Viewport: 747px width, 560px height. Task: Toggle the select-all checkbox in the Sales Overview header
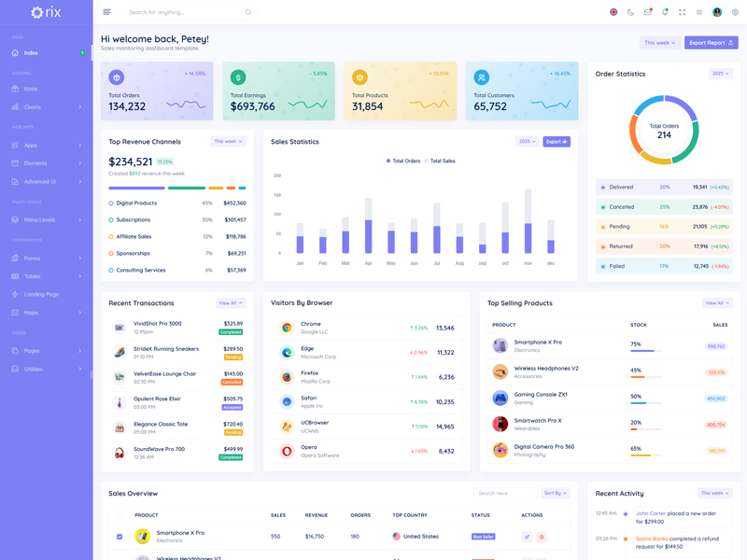[120, 515]
